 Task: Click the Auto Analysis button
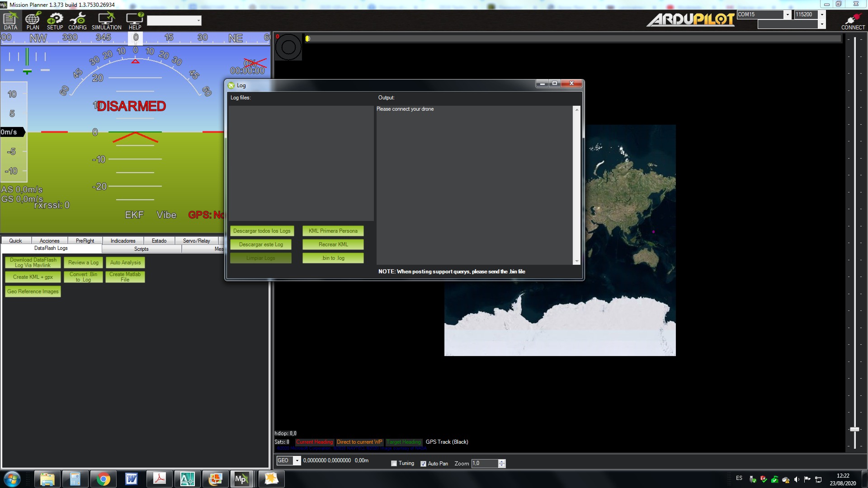(x=125, y=263)
